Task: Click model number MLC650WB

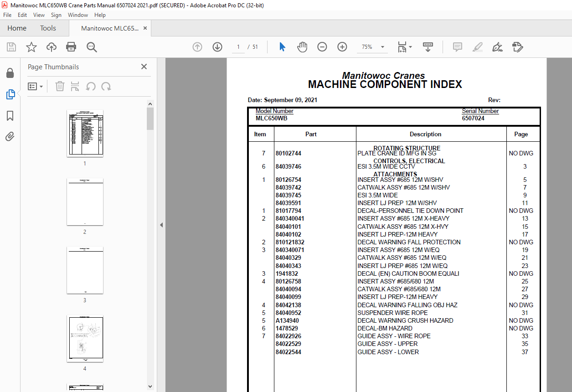Action: pos(272,118)
